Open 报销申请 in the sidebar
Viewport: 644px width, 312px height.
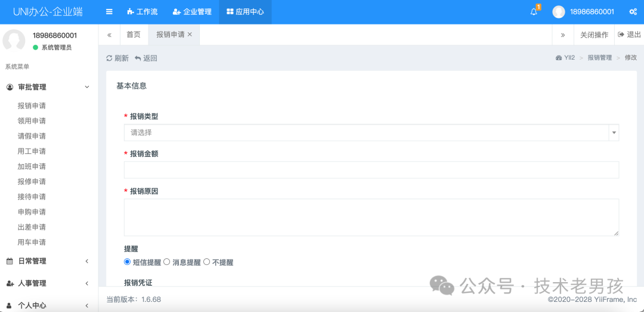pyautogui.click(x=32, y=106)
